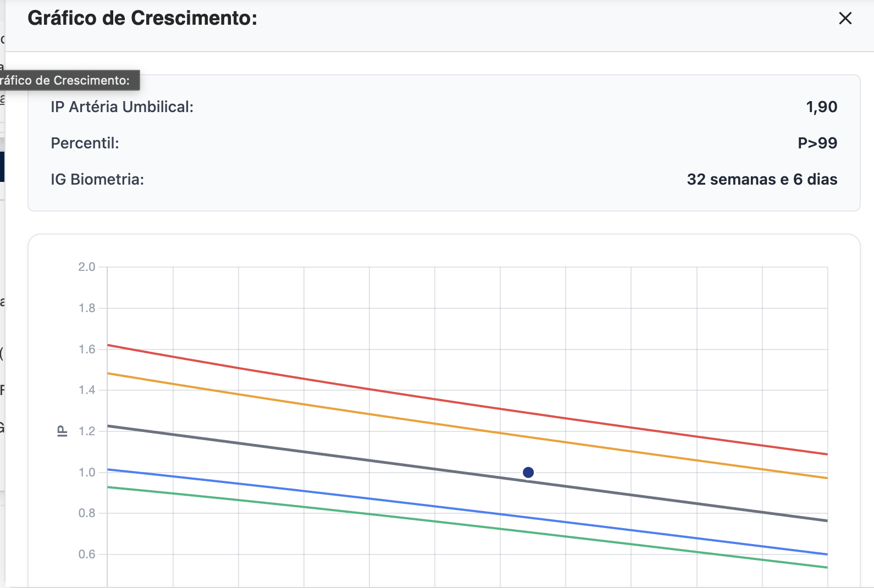This screenshot has width=874, height=588.
Task: Select the P>99 percentile value
Action: click(817, 143)
